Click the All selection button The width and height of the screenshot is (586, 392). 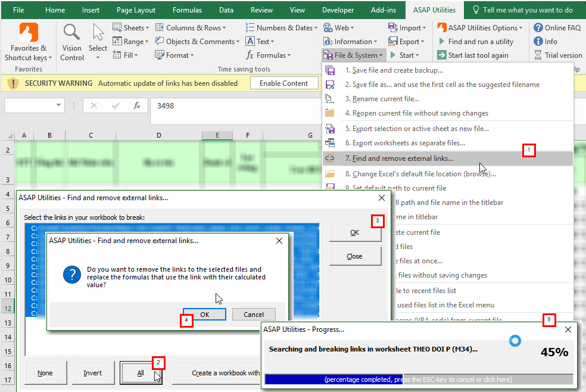pyautogui.click(x=141, y=373)
